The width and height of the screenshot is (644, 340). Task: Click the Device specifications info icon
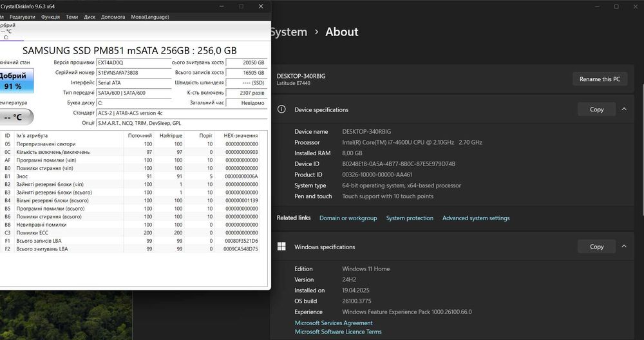coord(281,109)
